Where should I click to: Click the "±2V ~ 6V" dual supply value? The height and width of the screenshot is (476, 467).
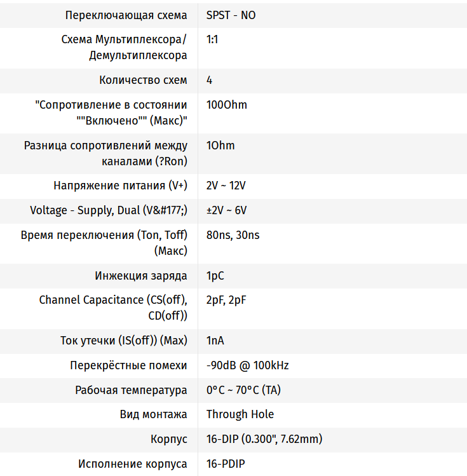tap(226, 210)
